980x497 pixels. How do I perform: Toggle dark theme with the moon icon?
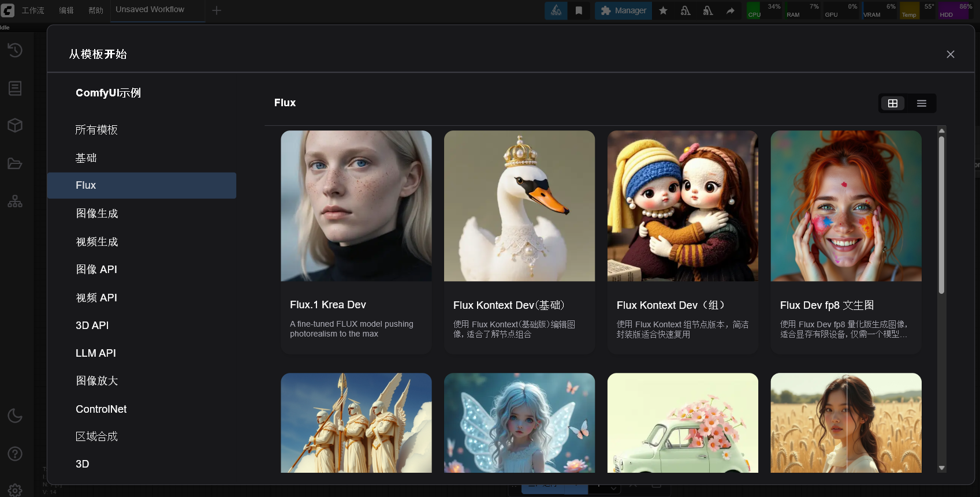coord(15,416)
